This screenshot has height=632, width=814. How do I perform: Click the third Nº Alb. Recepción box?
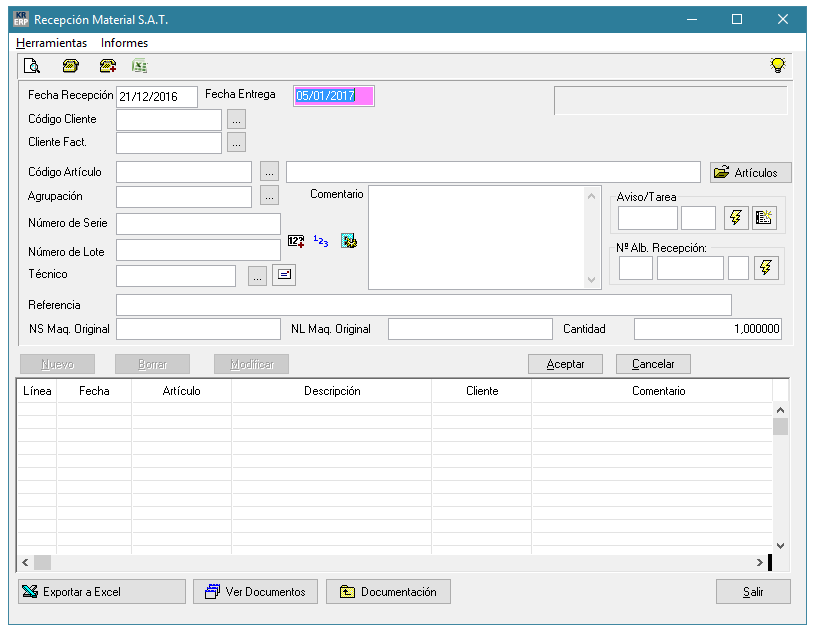coord(738,268)
